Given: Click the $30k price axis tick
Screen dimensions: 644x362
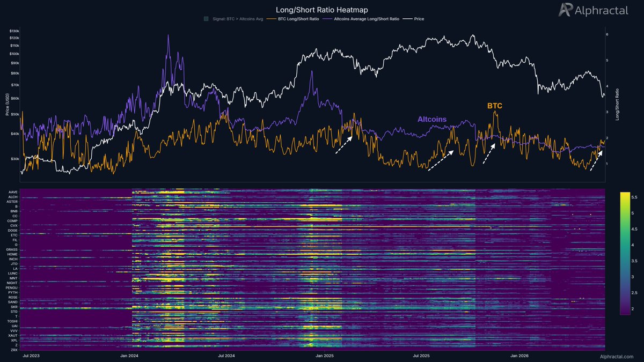Looking at the screenshot, I should [x=15, y=159].
